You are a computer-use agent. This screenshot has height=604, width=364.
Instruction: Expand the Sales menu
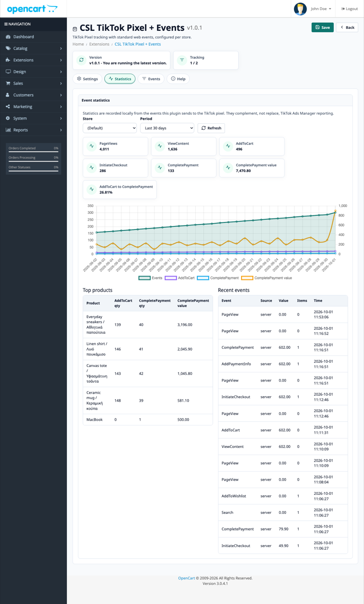click(33, 83)
